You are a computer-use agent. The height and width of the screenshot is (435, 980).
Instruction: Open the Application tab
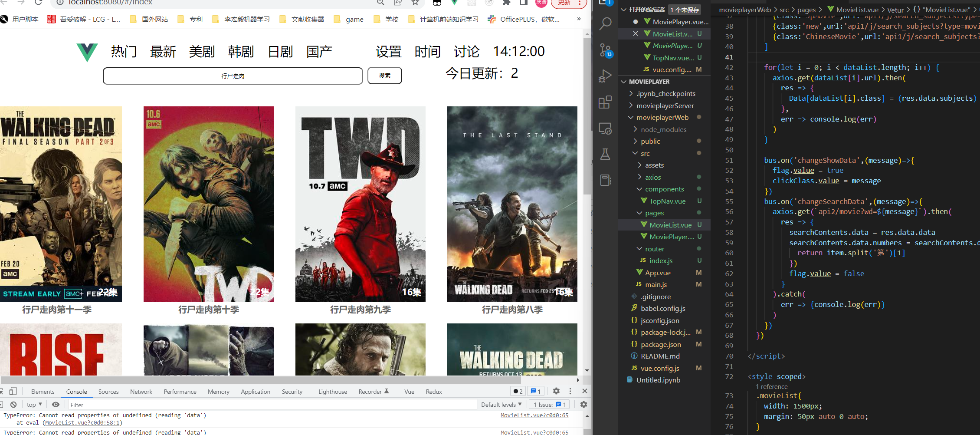(256, 392)
